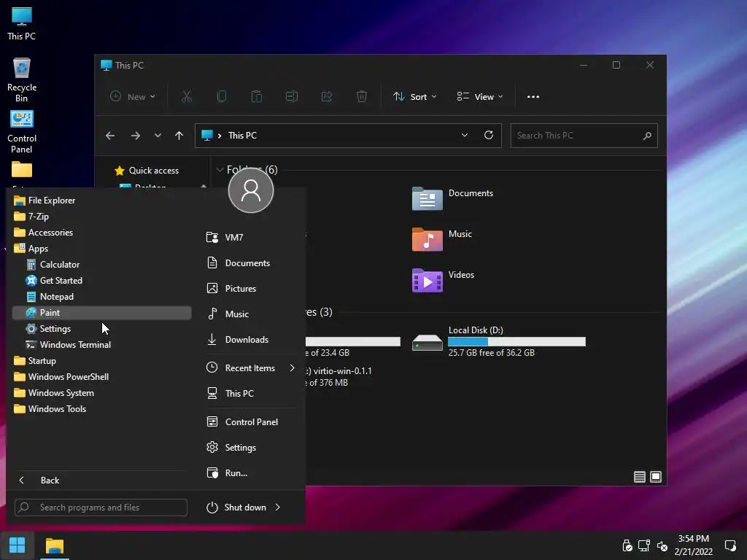The width and height of the screenshot is (747, 560).
Task: Open Recycle Bin desktop icon
Action: (21, 80)
